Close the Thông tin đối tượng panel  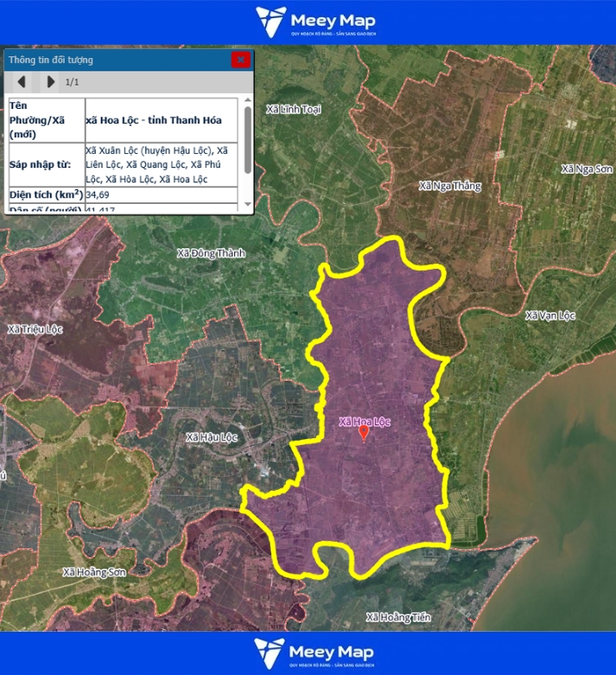click(x=240, y=60)
